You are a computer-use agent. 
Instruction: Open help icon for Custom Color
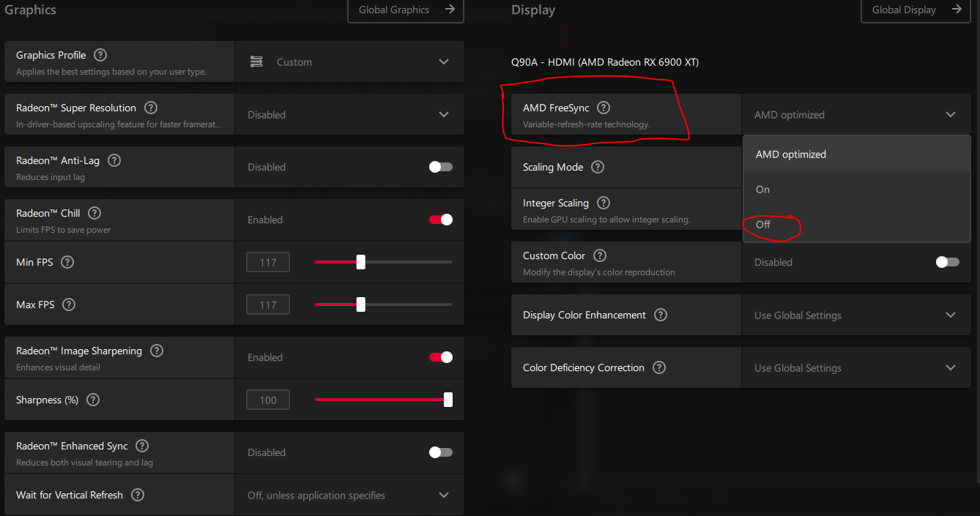tap(600, 255)
